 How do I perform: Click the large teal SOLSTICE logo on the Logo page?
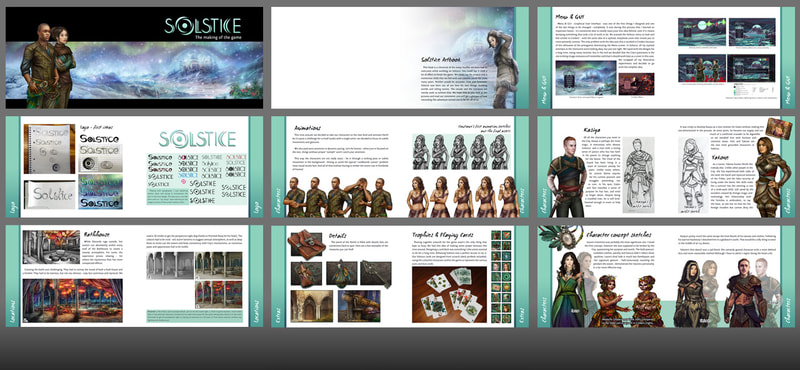tap(197, 139)
